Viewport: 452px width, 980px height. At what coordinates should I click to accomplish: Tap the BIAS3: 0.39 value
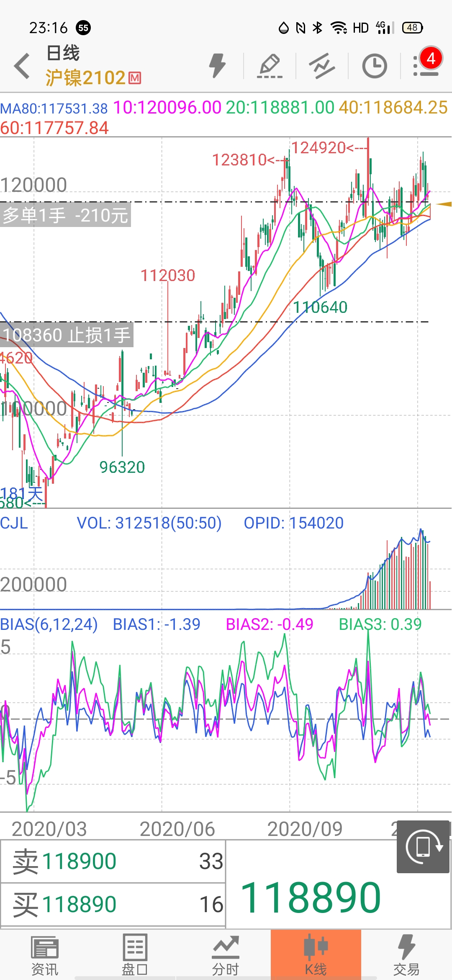380,624
